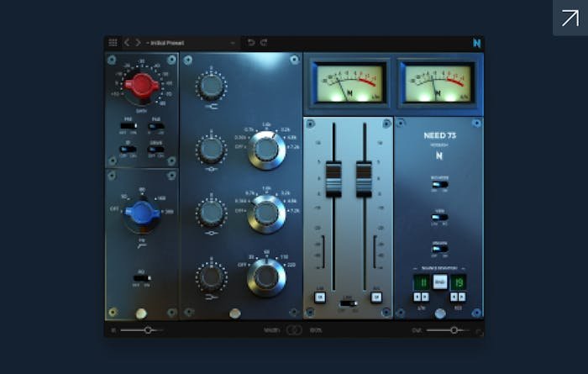Click the redo arrow icon
This screenshot has height=374, width=588.
pos(264,43)
